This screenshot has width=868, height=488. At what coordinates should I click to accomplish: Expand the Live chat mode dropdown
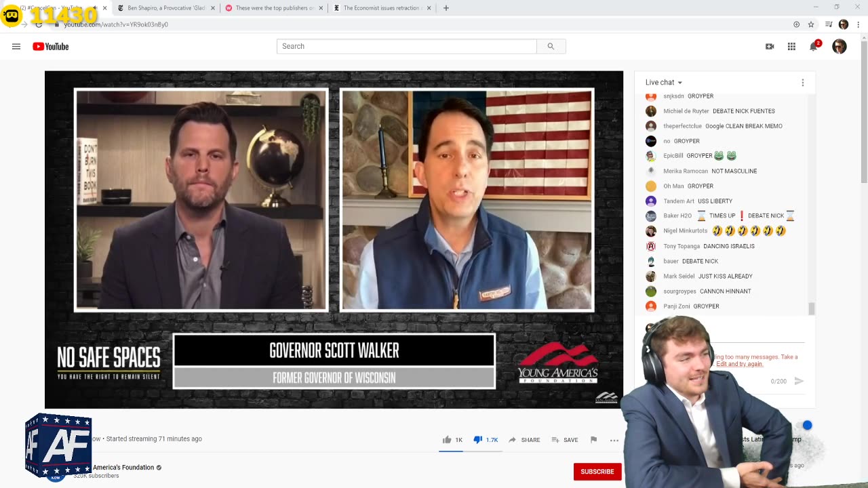tap(664, 83)
